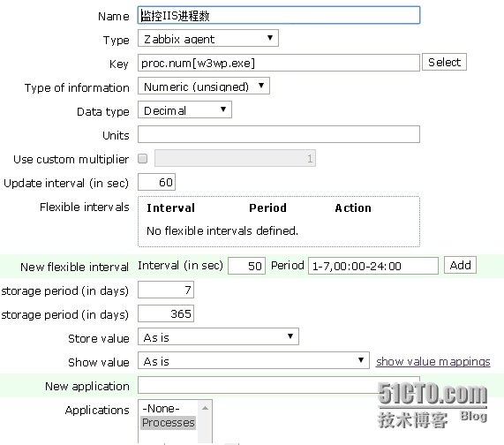Enable the Use custom multiplier checkbox

[143, 159]
